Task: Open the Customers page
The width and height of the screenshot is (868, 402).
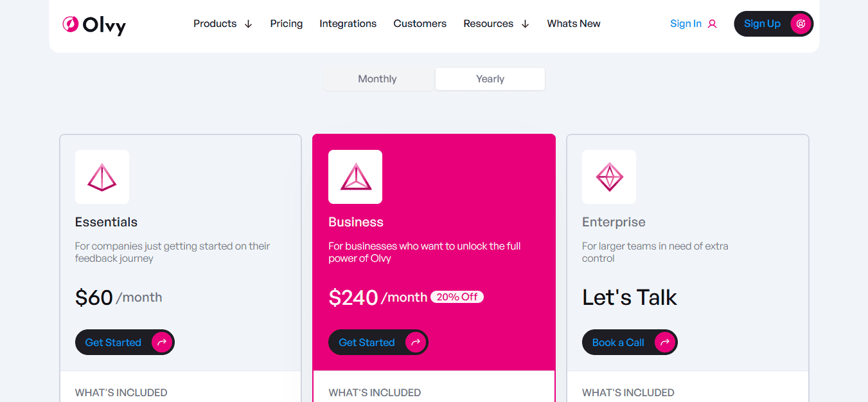Action: [x=420, y=24]
